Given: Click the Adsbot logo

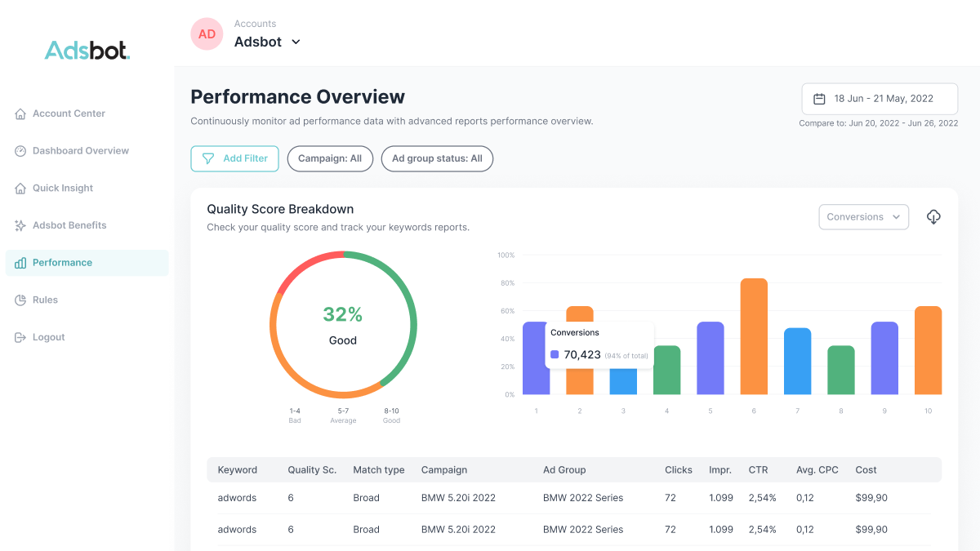Looking at the screenshot, I should [x=87, y=51].
